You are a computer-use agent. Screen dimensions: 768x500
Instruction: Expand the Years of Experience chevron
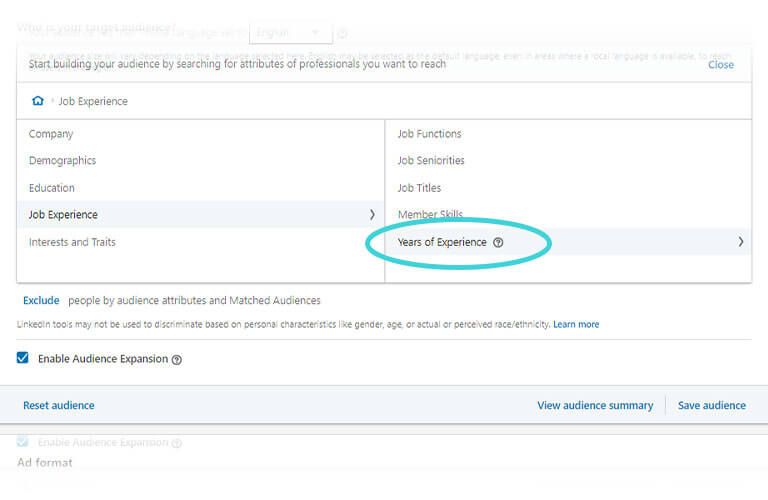(740, 242)
